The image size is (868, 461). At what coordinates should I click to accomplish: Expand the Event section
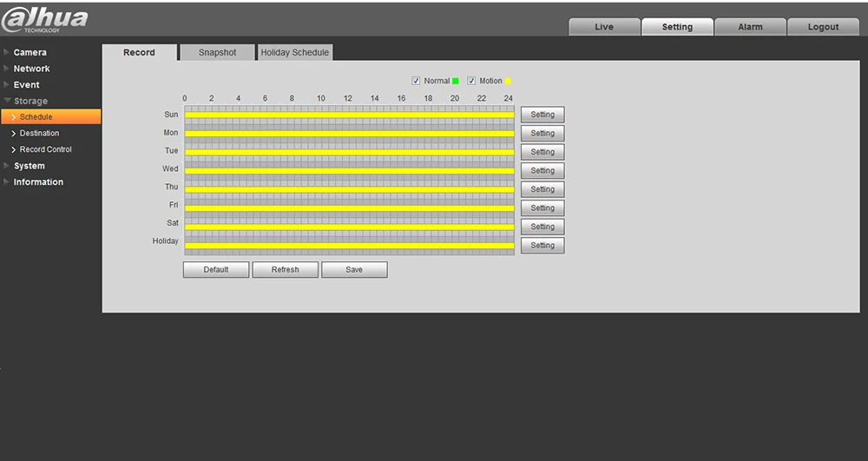pos(26,85)
